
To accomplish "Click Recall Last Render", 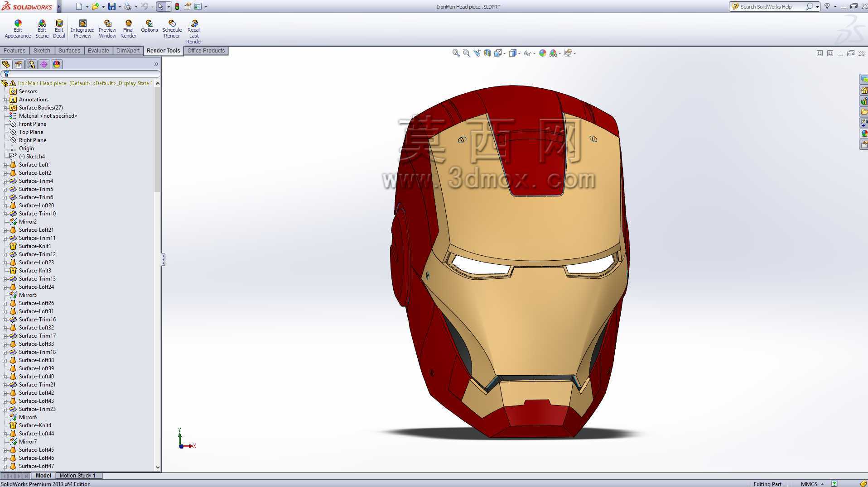I will tap(194, 32).
